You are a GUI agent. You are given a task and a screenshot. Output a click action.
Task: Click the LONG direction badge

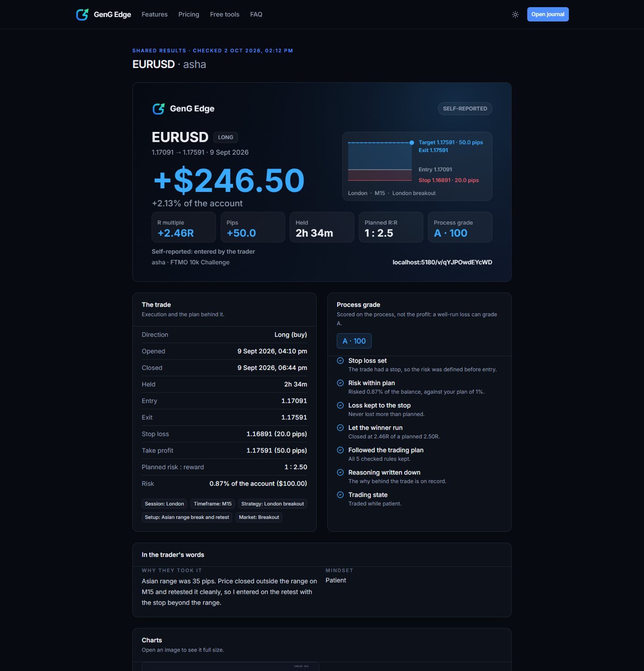(225, 137)
